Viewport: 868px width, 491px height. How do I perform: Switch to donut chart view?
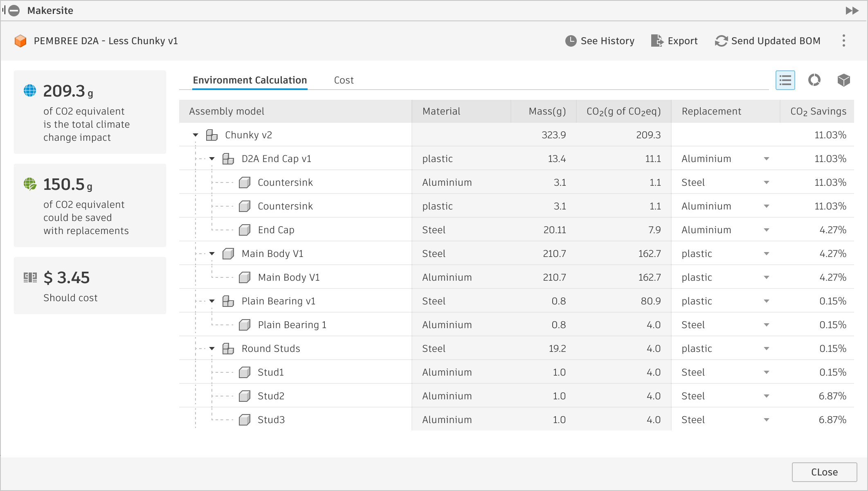coord(814,80)
